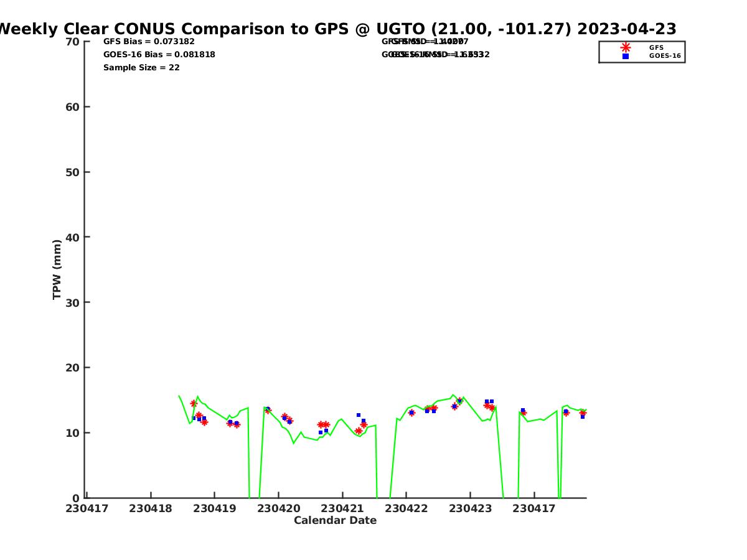Select the 30 tick label on y-axis
The height and width of the screenshot is (560, 747).
coord(73,302)
